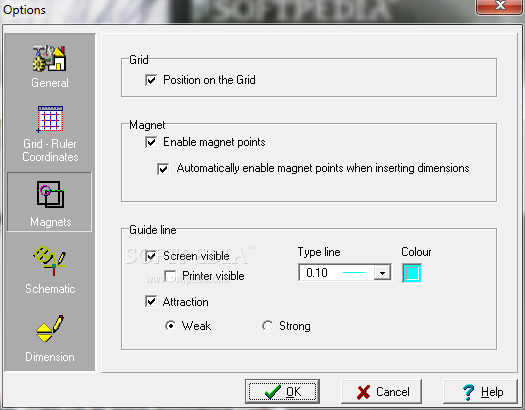Click the Type line 0.10 combo box
This screenshot has width=525, height=410.
[x=345, y=273]
